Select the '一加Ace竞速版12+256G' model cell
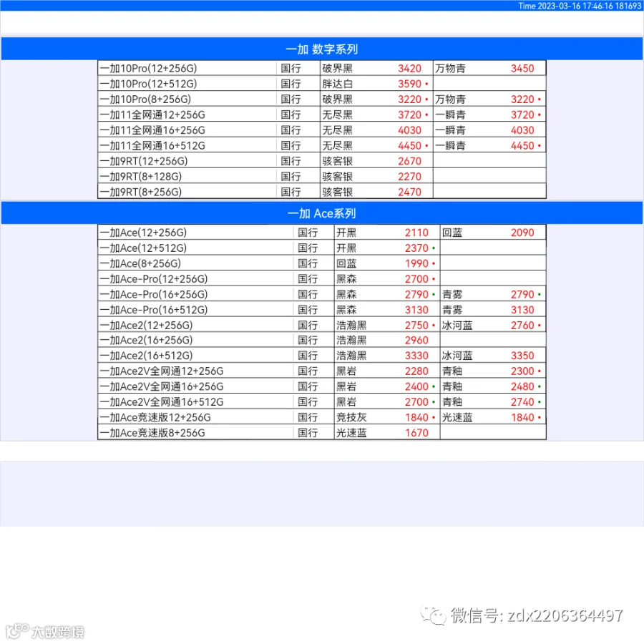This screenshot has height=644, width=644. tap(196, 418)
